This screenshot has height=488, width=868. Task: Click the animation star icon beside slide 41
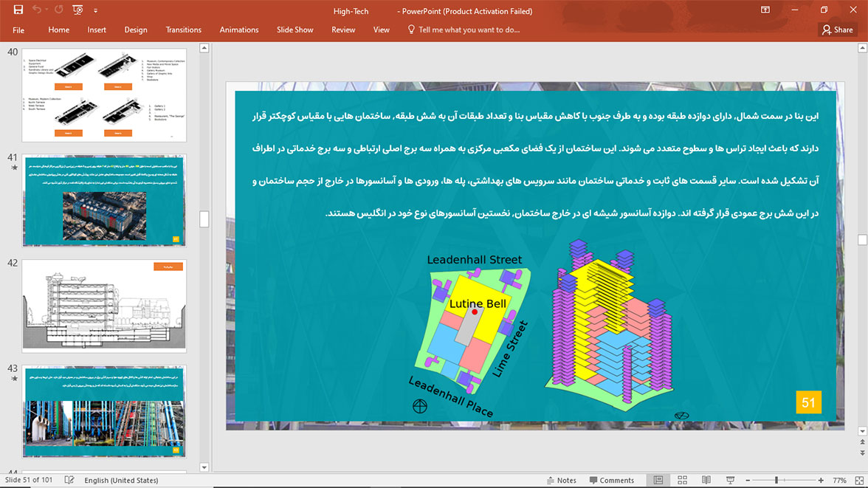pos(15,168)
